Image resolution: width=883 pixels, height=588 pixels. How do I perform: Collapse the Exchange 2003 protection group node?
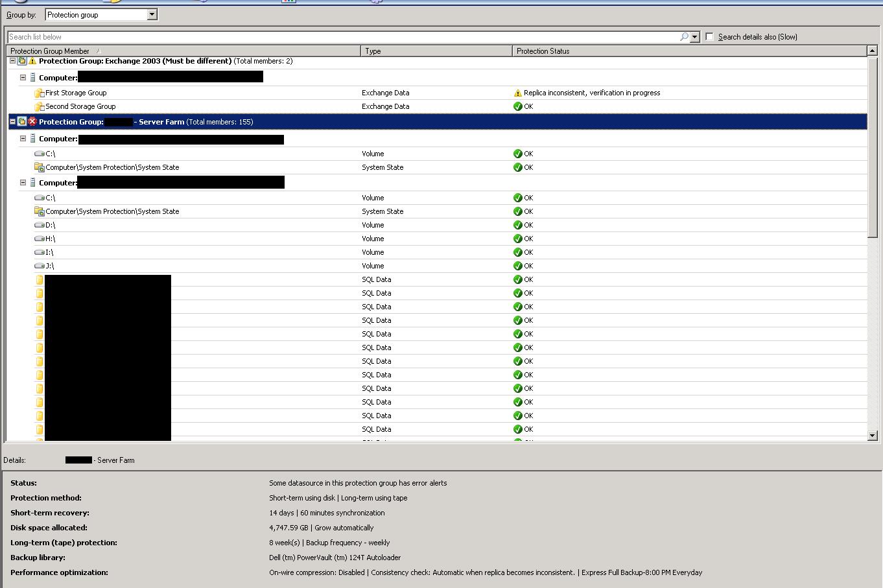tap(12, 60)
